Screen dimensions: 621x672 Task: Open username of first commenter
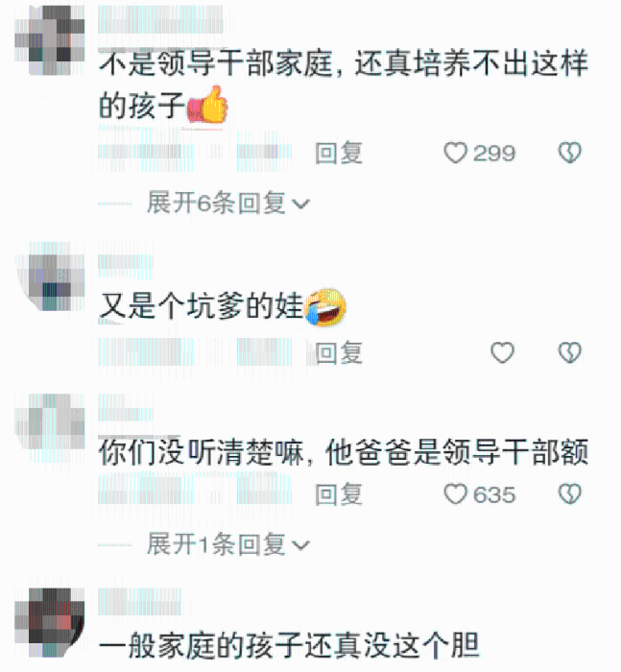pos(160,20)
